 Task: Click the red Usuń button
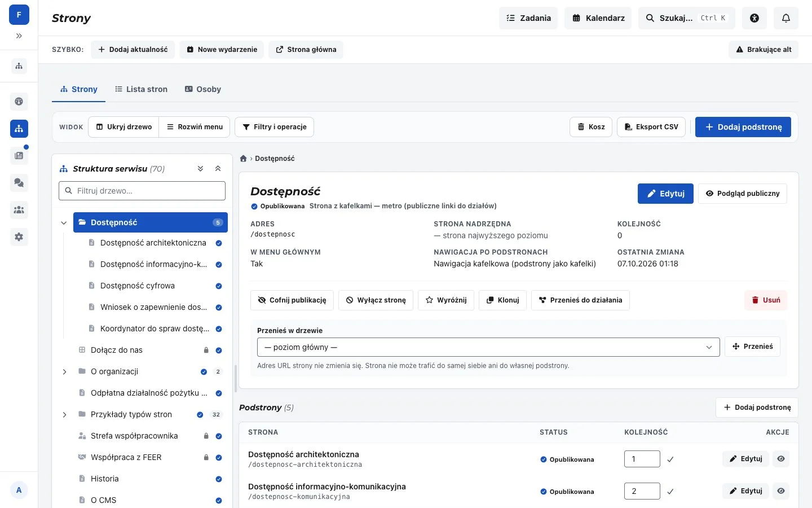(x=766, y=300)
